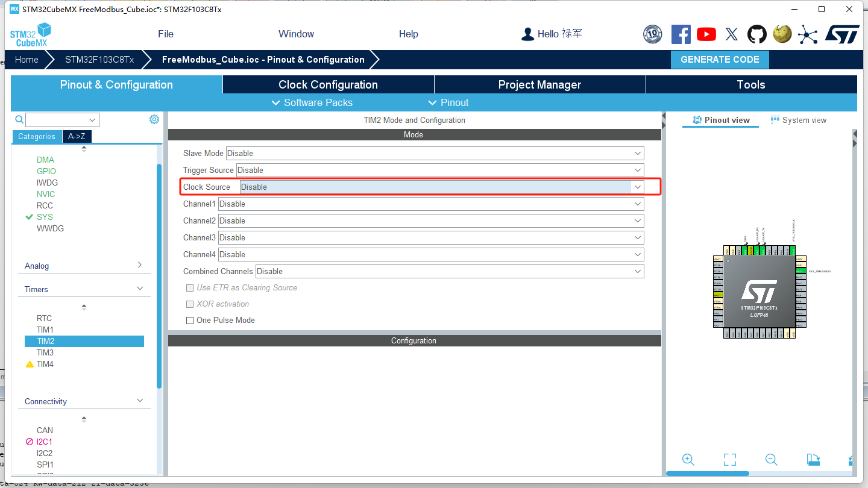This screenshot has height=488, width=868.
Task: Open the Facebook icon link
Action: coord(681,34)
